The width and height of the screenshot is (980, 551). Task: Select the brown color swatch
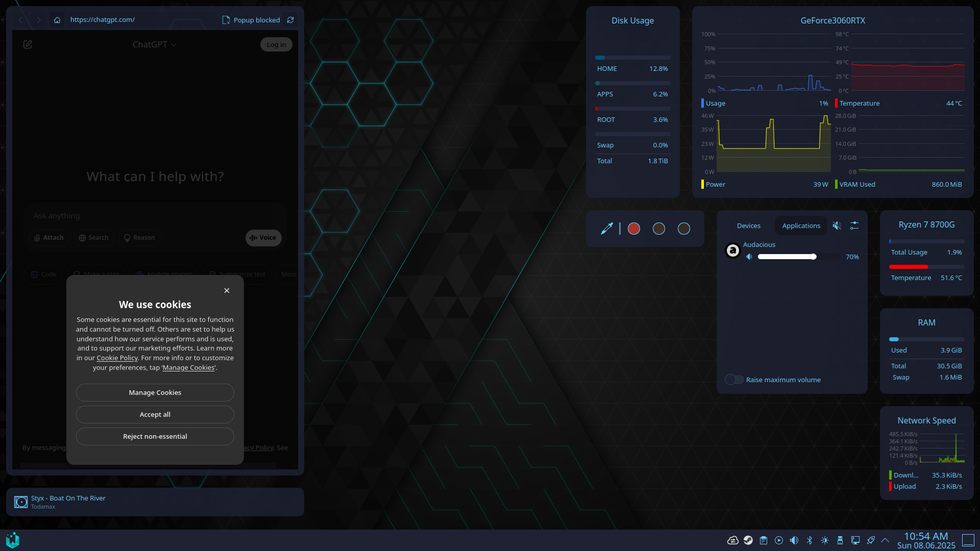pyautogui.click(x=659, y=229)
